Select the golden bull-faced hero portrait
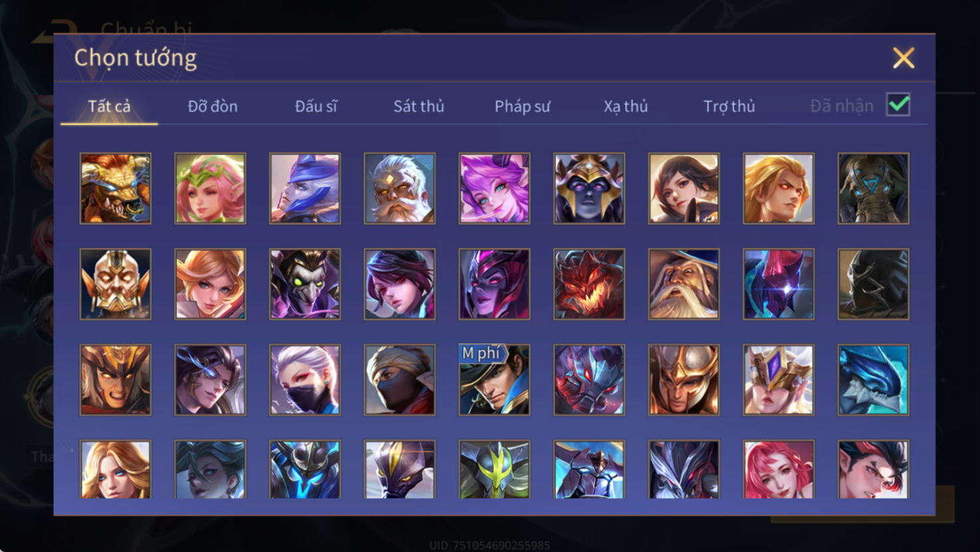 coord(116,188)
